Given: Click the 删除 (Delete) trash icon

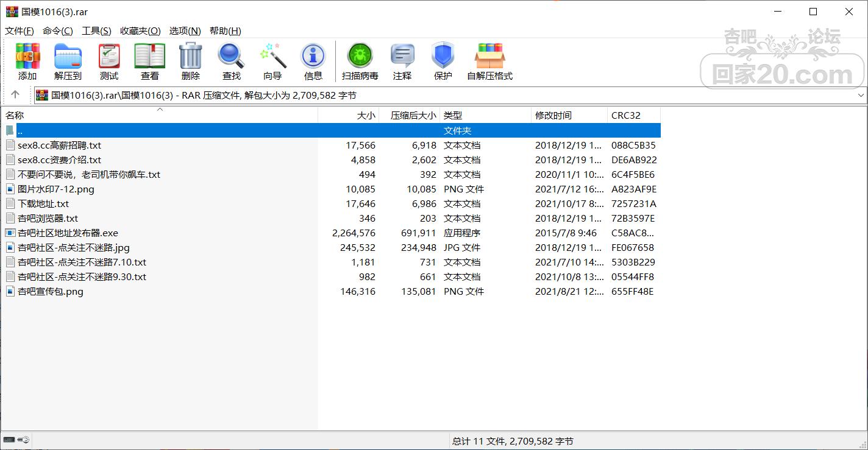Looking at the screenshot, I should tap(190, 62).
